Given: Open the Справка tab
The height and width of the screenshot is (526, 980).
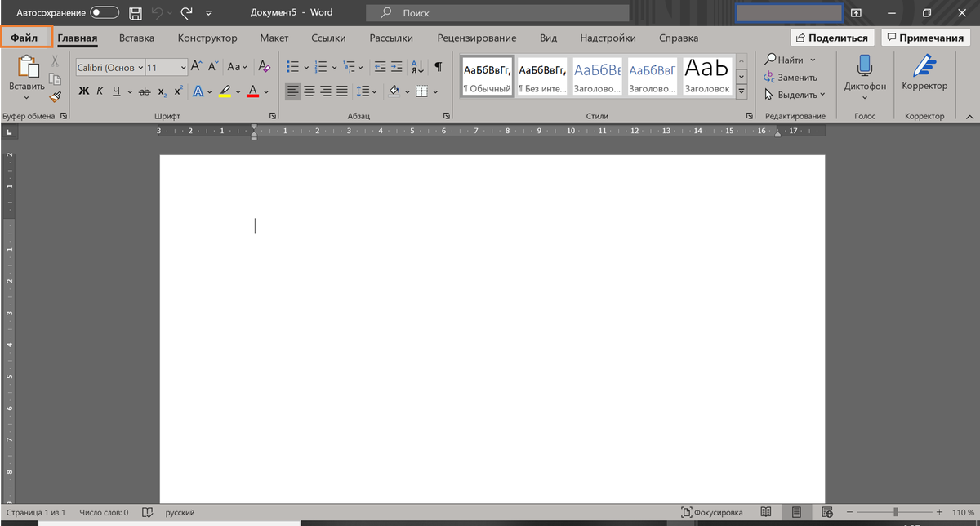Looking at the screenshot, I should coord(679,38).
